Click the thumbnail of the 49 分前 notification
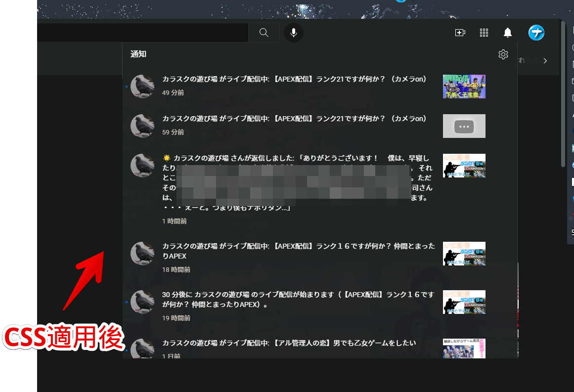 point(464,87)
